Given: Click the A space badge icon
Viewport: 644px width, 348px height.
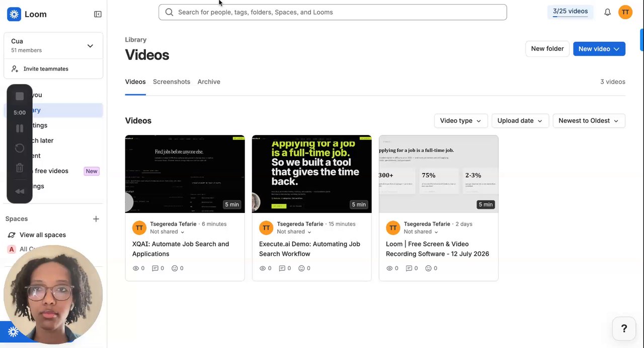Looking at the screenshot, I should point(12,249).
